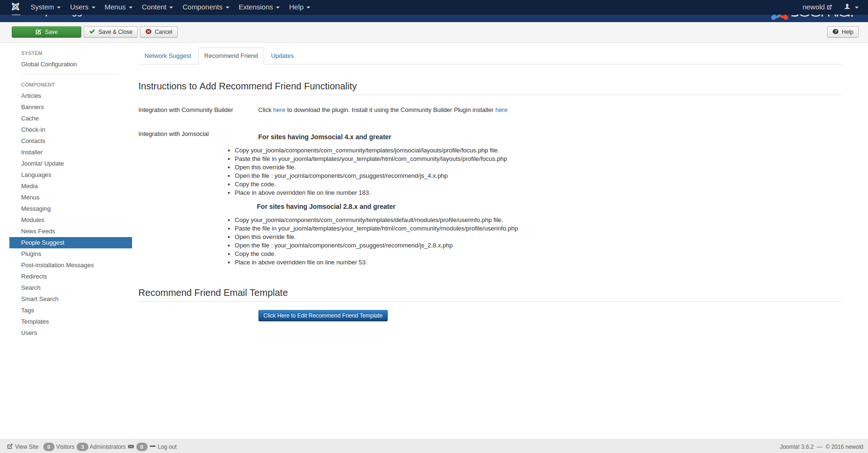Click Save & Close button
This screenshot has height=453, width=868.
coord(111,32)
